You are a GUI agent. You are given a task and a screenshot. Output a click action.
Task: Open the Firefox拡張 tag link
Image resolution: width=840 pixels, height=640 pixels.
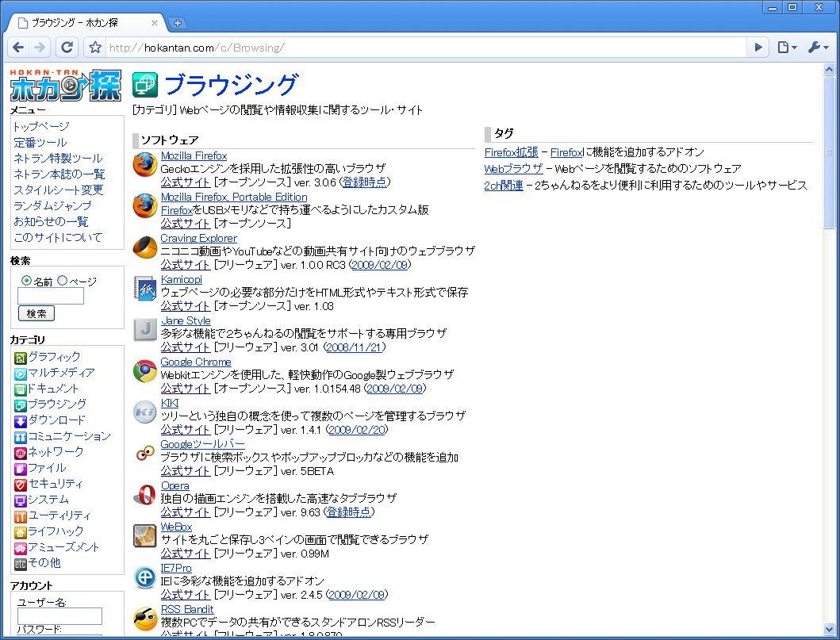tap(511, 152)
